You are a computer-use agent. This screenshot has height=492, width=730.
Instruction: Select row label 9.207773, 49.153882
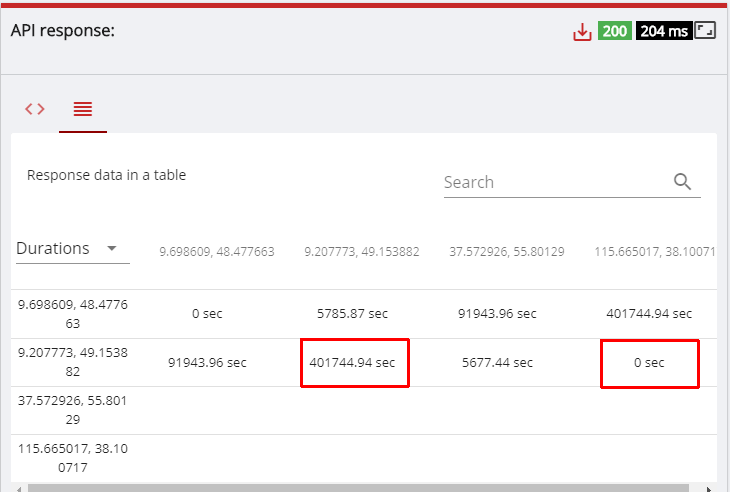73,362
